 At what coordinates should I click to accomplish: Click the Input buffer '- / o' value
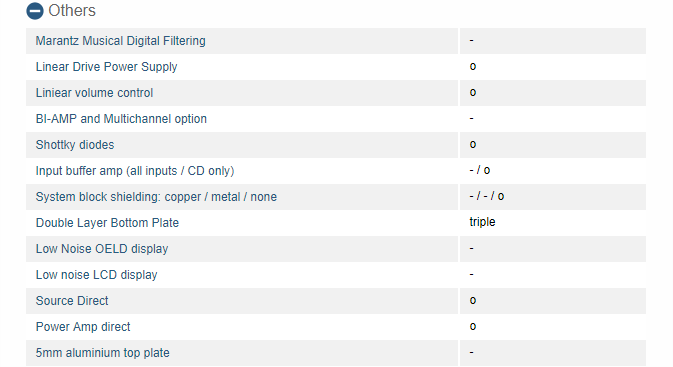click(480, 170)
